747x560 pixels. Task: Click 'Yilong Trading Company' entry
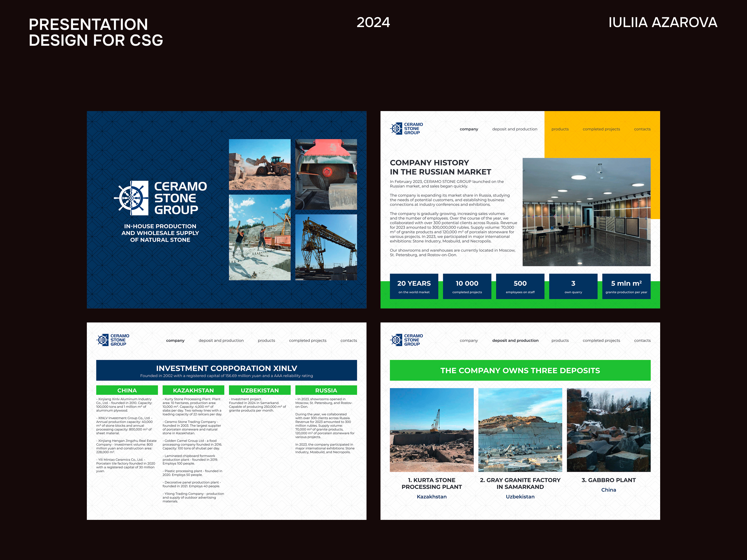[x=193, y=497]
